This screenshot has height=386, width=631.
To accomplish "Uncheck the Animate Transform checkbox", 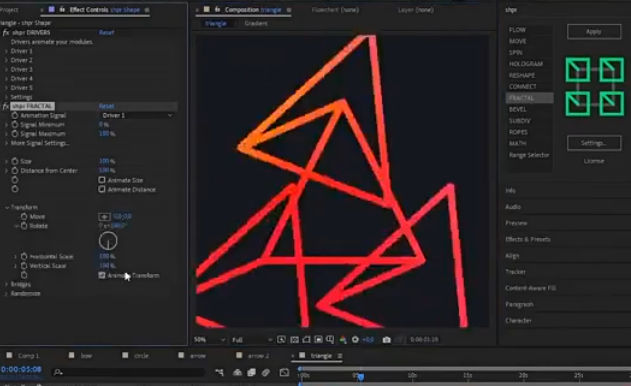I will 102,275.
